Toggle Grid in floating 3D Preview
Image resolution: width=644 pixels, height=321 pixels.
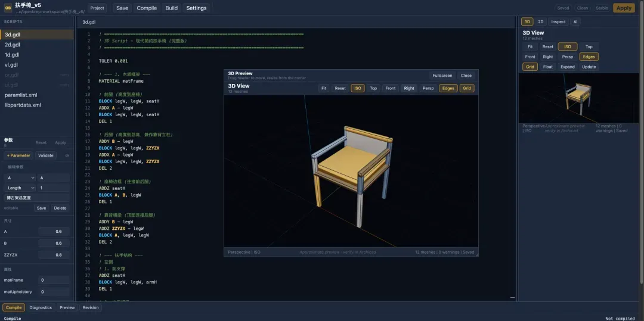click(x=467, y=88)
